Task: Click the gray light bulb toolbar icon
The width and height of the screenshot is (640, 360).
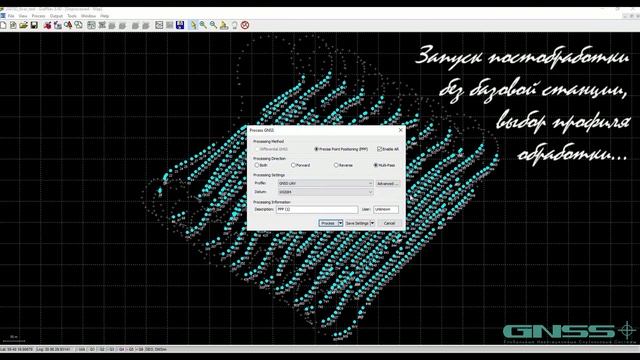Action: click(x=235, y=25)
